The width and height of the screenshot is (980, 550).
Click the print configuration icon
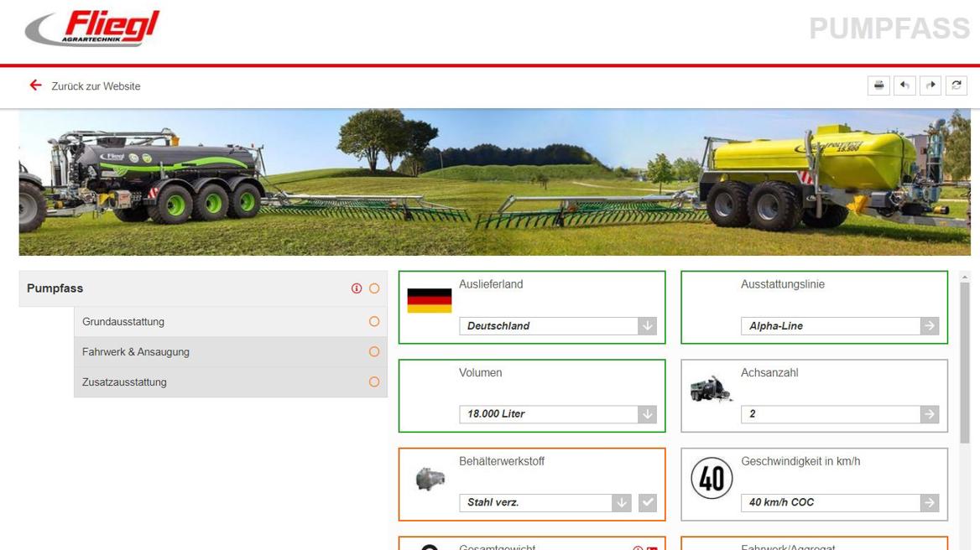[878, 86]
